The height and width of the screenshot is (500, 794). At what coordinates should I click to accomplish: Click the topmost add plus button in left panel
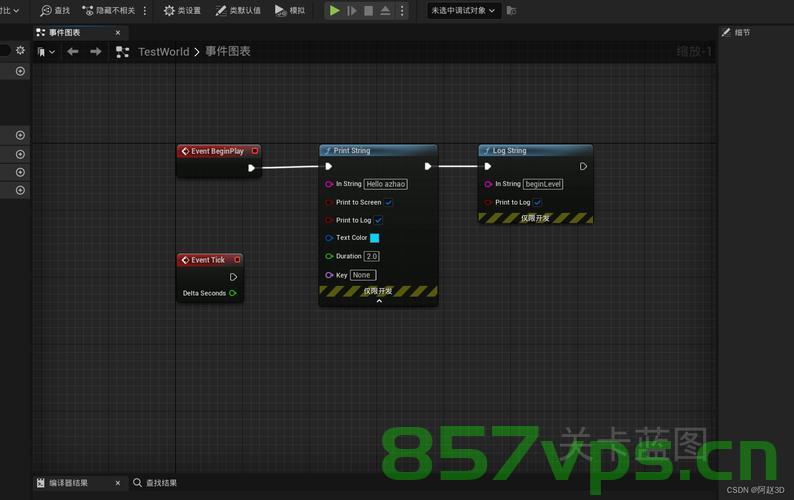coord(20,71)
